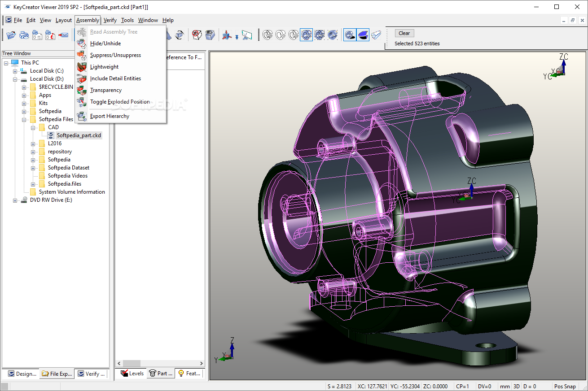Viewport: 588px width, 391px height.
Task: Open the Tools menu
Action: [x=127, y=20]
